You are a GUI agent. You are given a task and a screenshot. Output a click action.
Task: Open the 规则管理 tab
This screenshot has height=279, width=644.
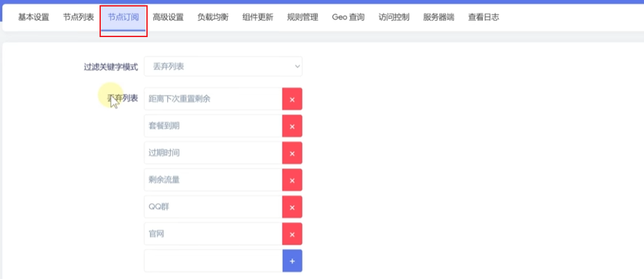302,18
